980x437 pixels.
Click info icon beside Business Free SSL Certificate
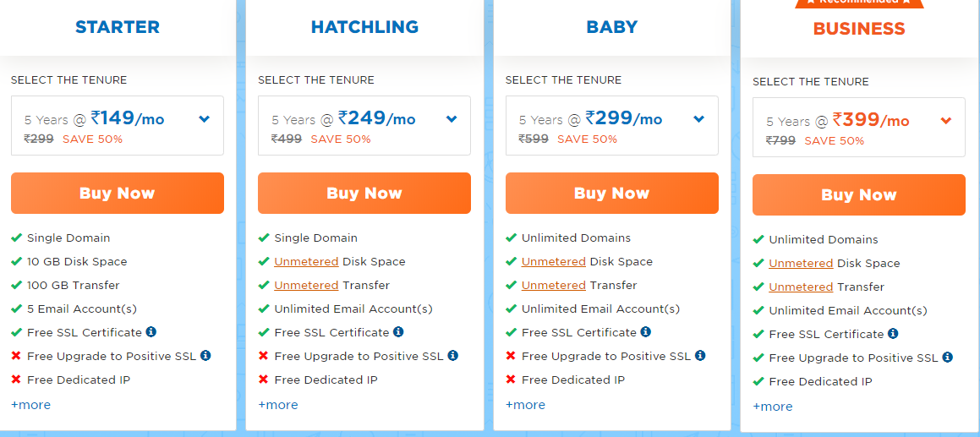[893, 334]
